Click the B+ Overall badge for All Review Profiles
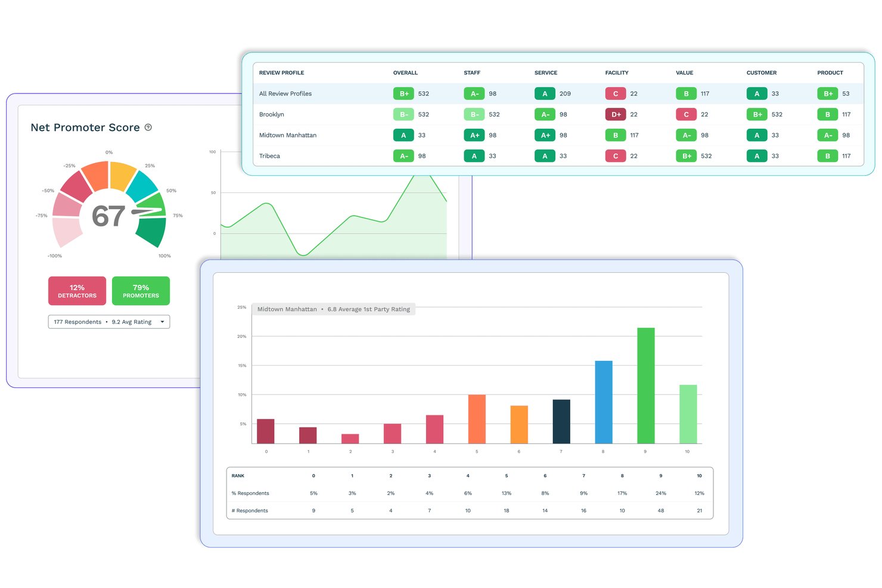This screenshot has height=588, width=882. (403, 94)
